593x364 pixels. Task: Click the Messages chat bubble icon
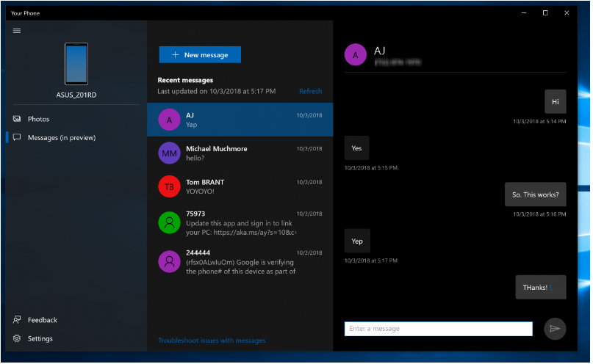17,137
